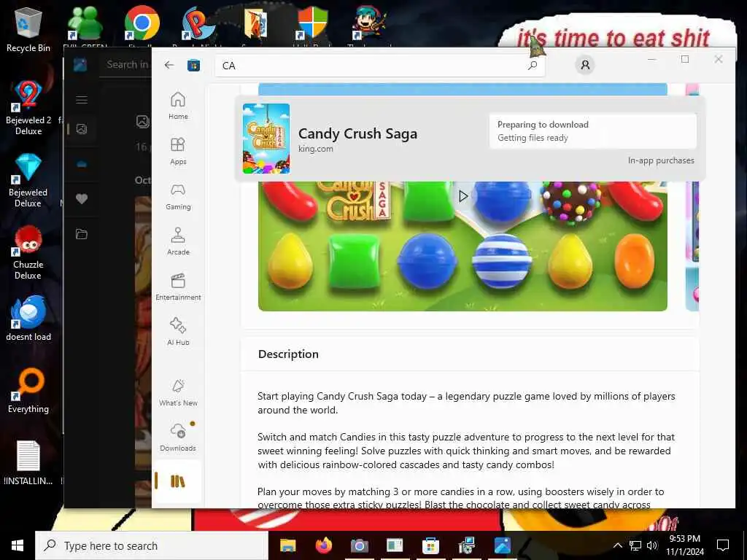The height and width of the screenshot is (560, 747).
Task: Focus the Store search field containing CA
Action: point(379,65)
